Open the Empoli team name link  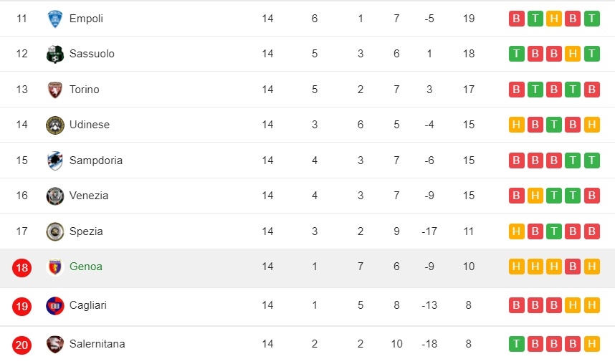tap(86, 19)
